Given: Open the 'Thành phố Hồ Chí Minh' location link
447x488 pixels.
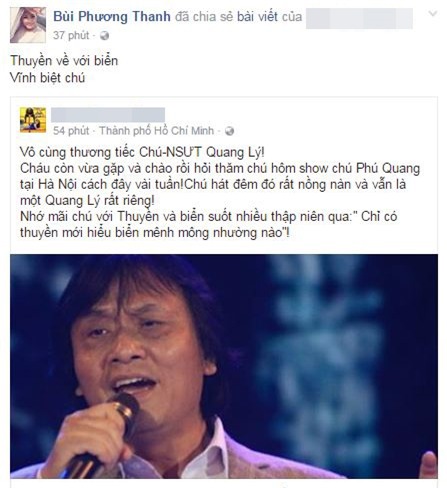Looking at the screenshot, I should point(156,131).
